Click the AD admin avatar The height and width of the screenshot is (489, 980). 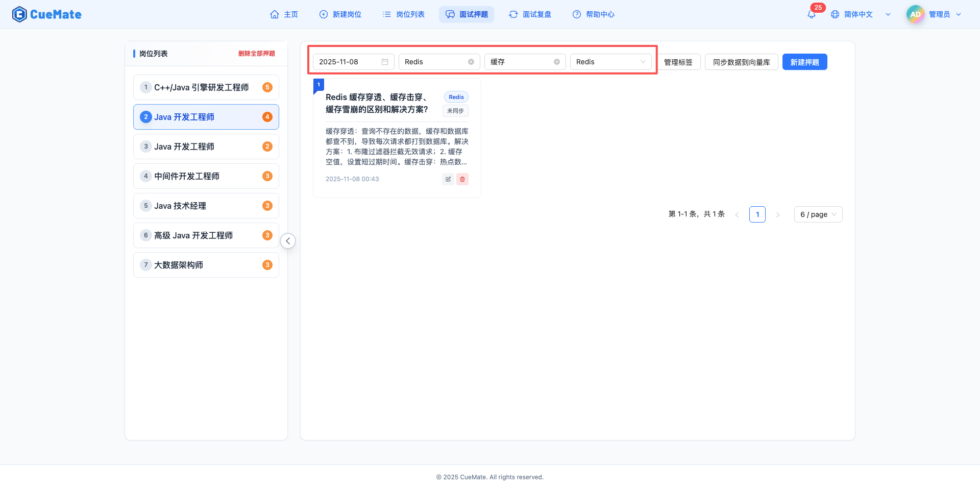point(915,14)
